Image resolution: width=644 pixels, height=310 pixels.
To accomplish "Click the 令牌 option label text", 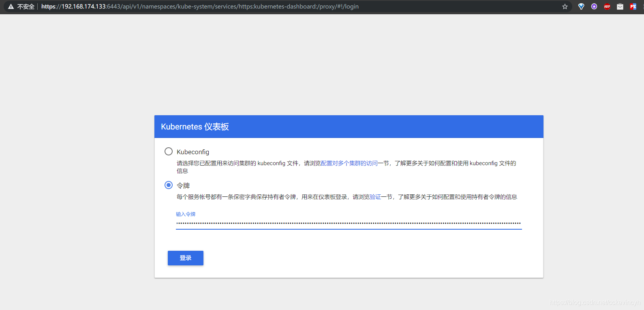I will (x=183, y=185).
